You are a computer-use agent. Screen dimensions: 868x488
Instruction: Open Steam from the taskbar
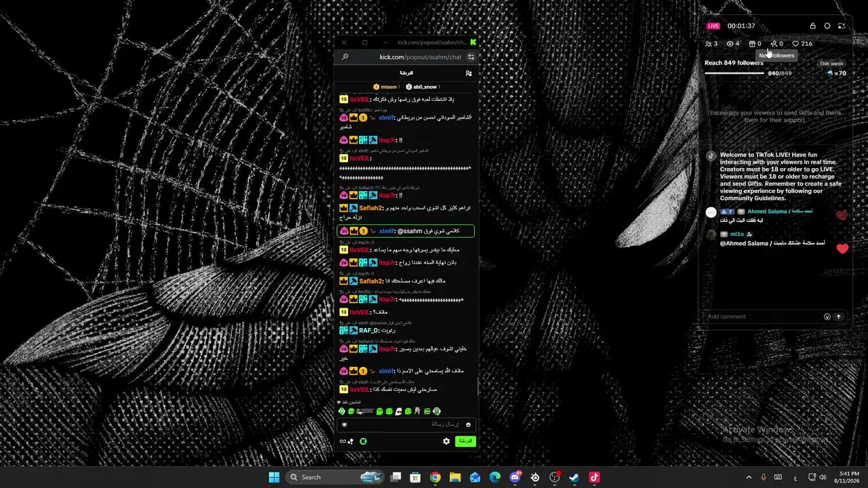(574, 477)
